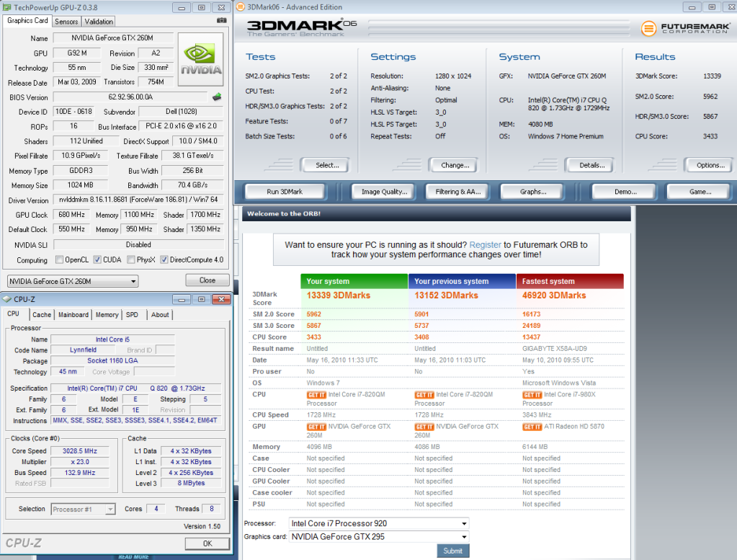Click GET IT badge for previous system GPU
737x560 pixels.
point(424,427)
